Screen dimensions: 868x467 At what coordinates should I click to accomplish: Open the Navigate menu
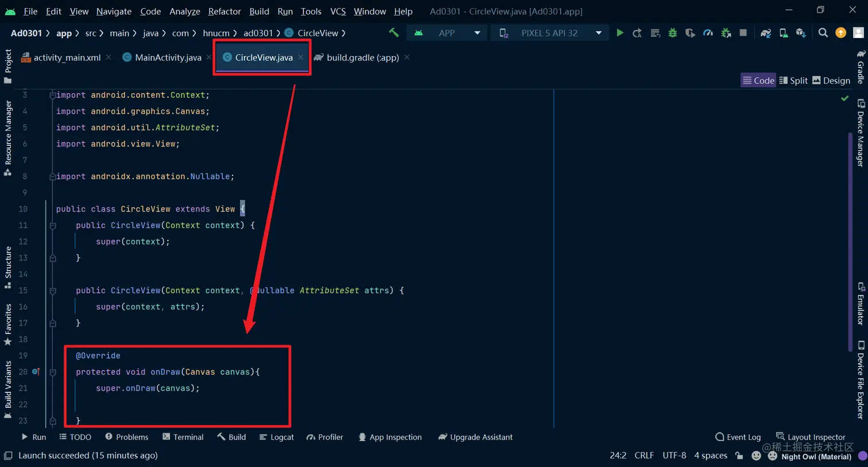click(x=114, y=11)
